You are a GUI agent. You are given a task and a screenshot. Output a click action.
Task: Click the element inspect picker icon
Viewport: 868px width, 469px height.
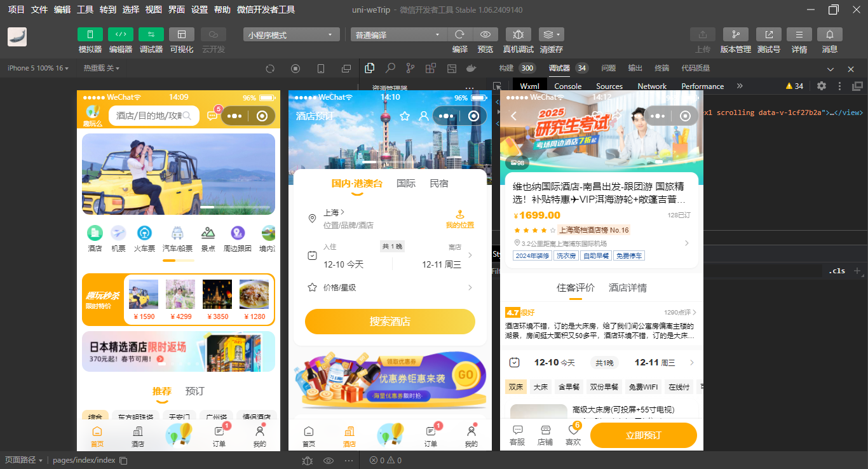tap(498, 86)
